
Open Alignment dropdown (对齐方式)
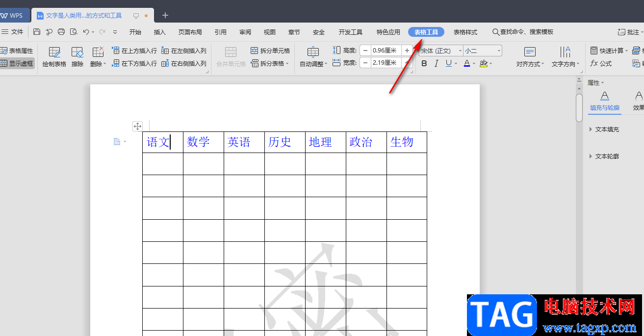coord(530,57)
